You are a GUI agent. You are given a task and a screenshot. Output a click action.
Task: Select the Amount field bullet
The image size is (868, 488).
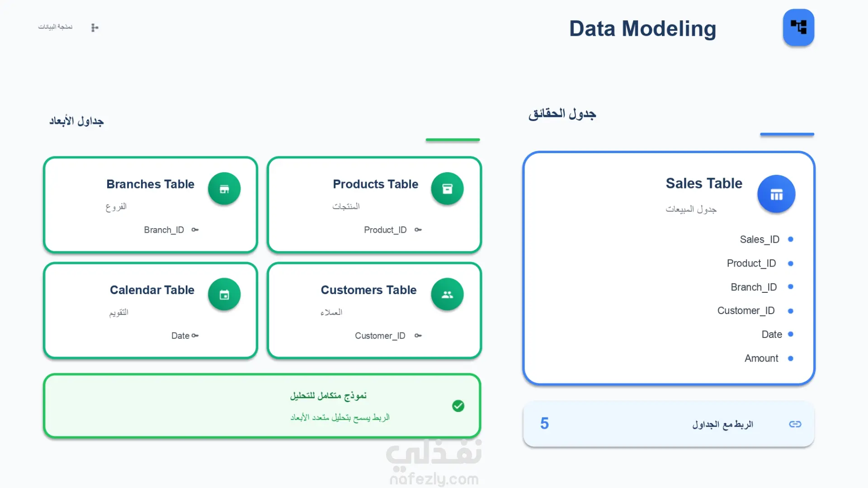[x=791, y=359]
